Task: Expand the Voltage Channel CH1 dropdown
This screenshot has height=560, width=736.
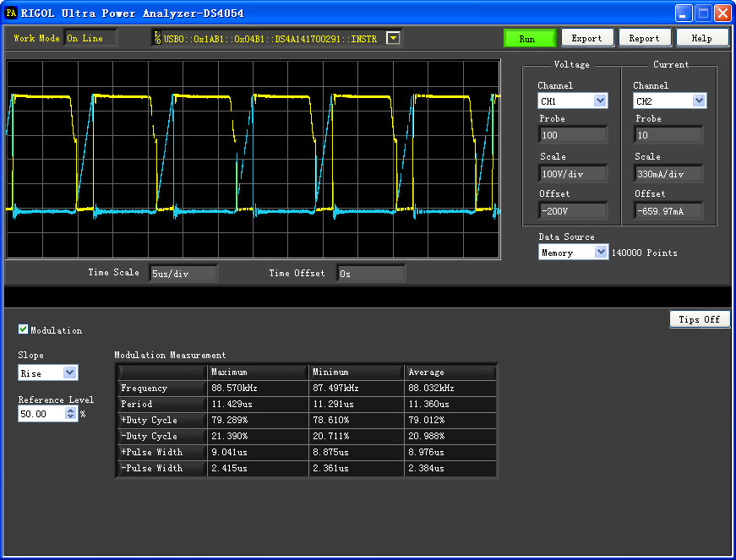Action: coord(600,101)
